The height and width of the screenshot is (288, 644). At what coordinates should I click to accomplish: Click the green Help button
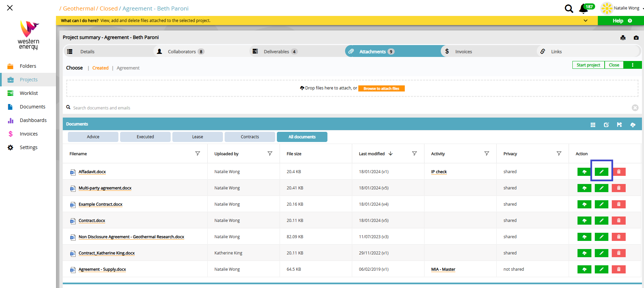pos(621,21)
